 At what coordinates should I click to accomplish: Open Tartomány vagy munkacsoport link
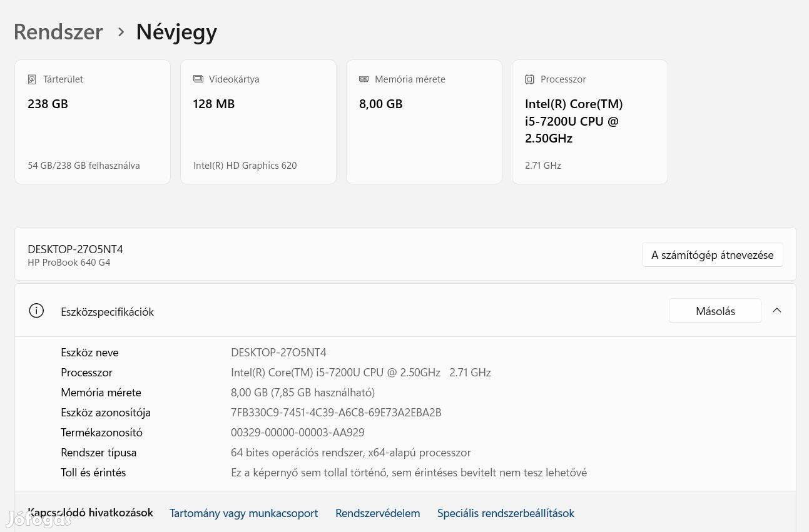(x=243, y=513)
